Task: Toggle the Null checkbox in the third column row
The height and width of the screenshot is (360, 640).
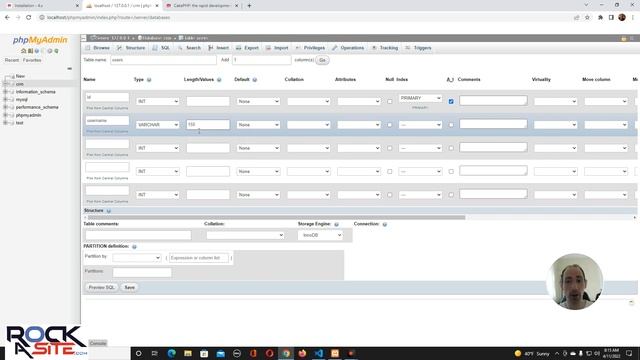Action: coord(389,148)
